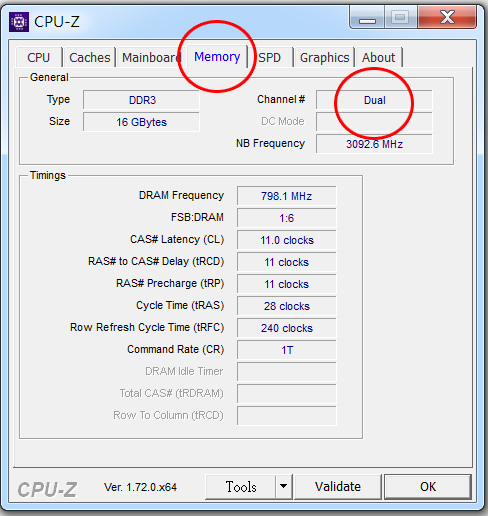Click the Tools button
Screen dimensions: 488x516
coord(241,487)
